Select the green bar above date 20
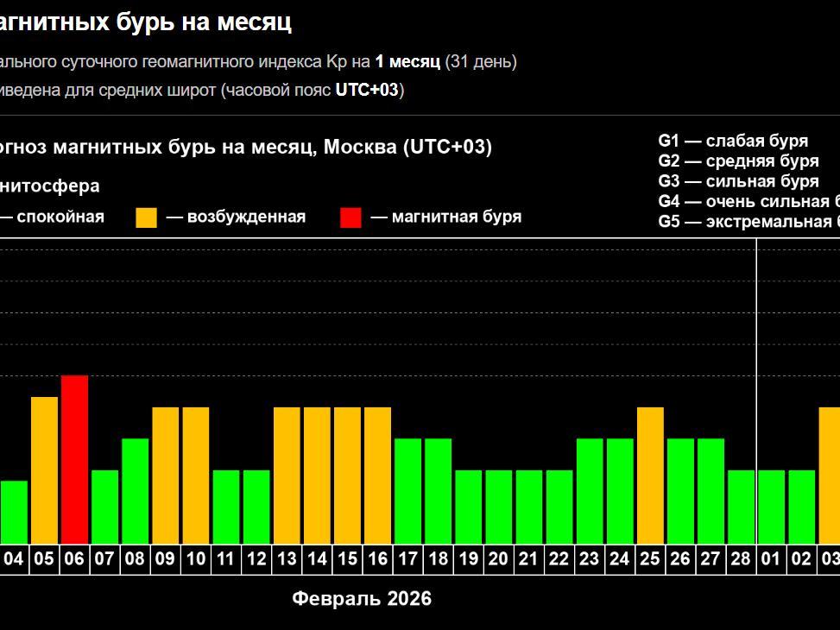The height and width of the screenshot is (630, 840). click(499, 507)
